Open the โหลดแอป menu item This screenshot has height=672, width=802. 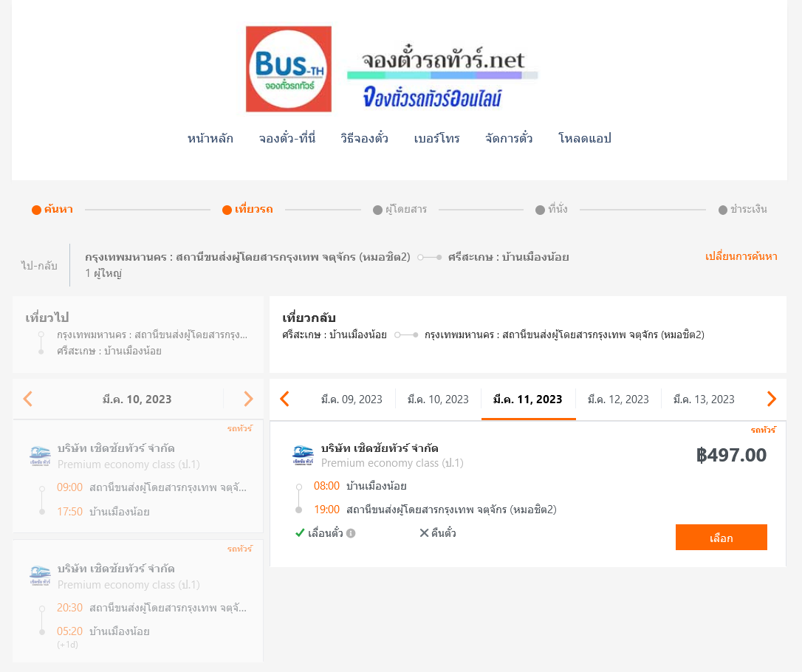(x=585, y=138)
